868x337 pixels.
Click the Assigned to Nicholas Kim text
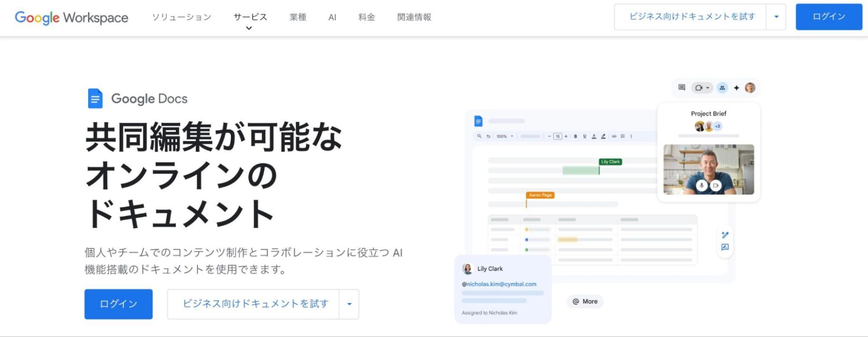tap(490, 313)
